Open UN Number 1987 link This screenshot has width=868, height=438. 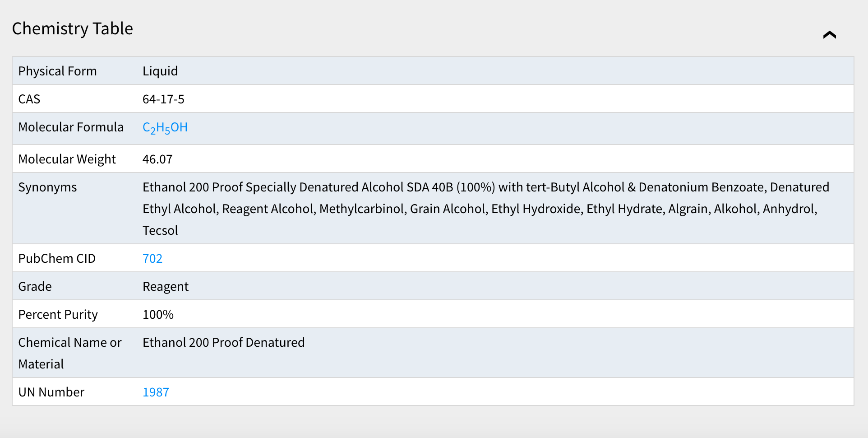click(x=156, y=392)
